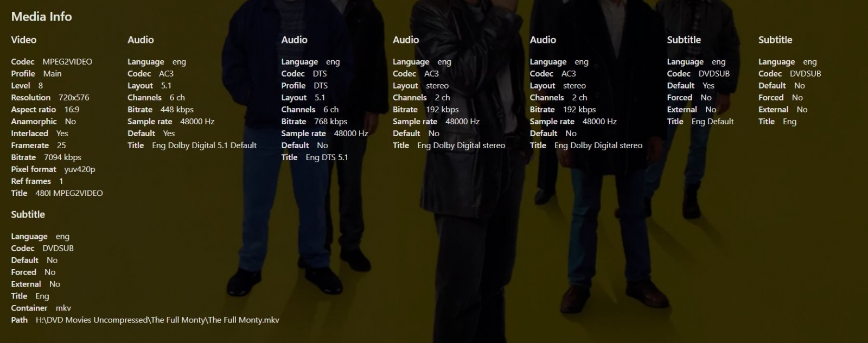Select the Eng Default subtitle title
This screenshot has height=343, width=868.
click(712, 121)
